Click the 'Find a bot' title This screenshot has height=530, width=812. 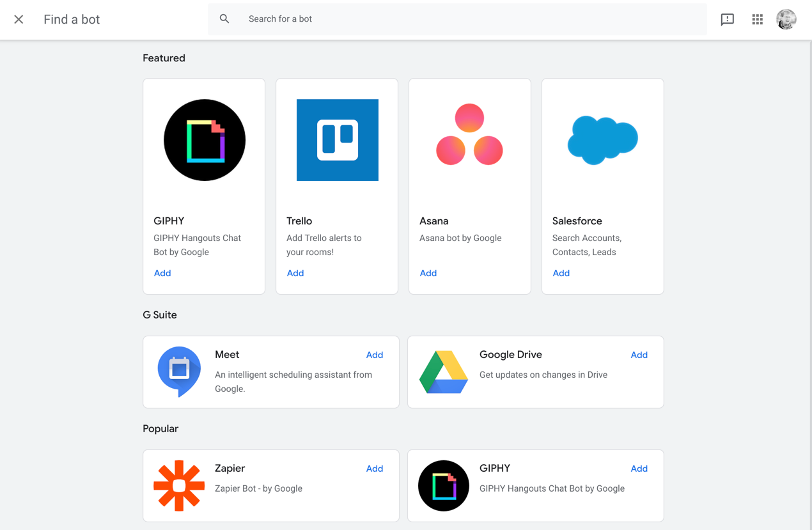[72, 19]
